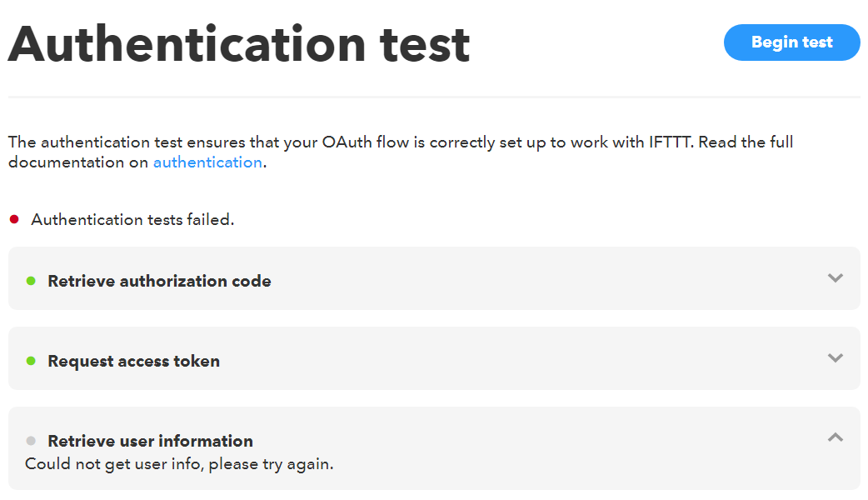Click the word IFTTT in the description
Screen dimensions: 868x500
tap(670, 142)
